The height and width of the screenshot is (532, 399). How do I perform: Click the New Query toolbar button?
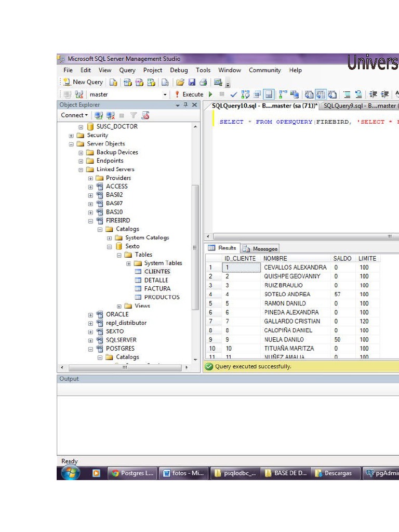point(83,82)
